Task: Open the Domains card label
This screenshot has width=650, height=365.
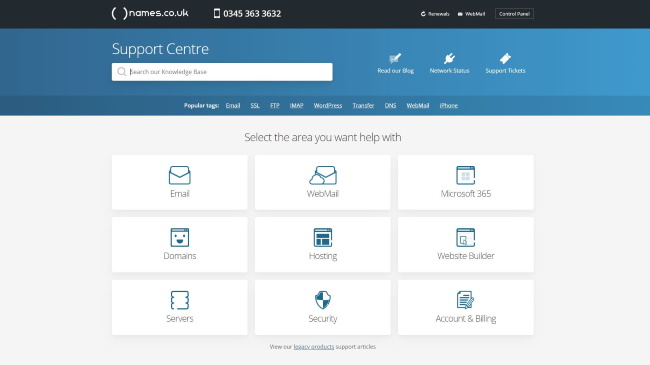Action: (x=179, y=256)
